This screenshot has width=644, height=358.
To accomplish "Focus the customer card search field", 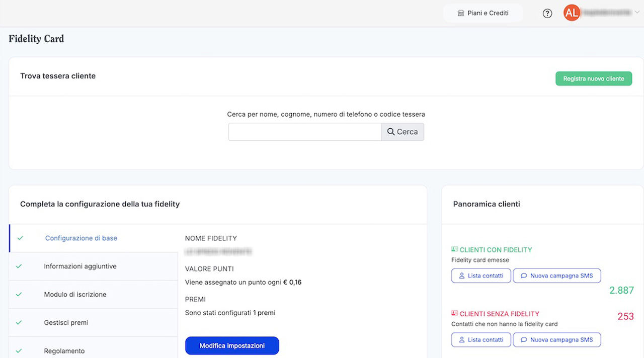I will tap(304, 132).
